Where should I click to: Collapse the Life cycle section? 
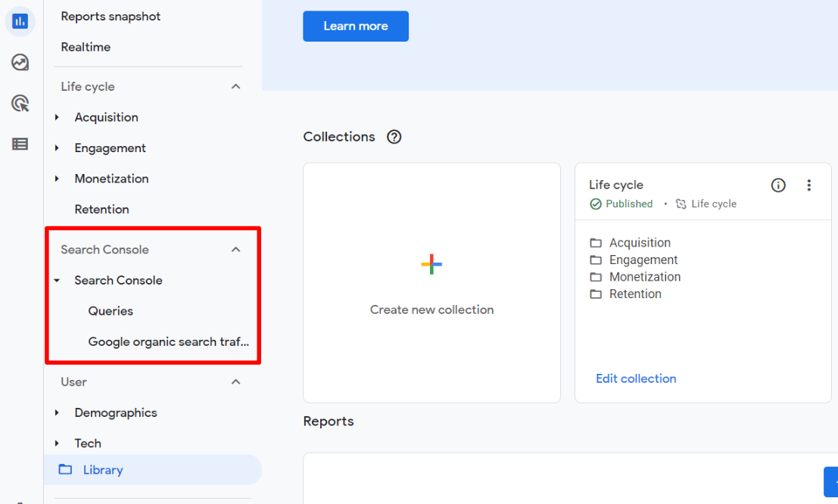[x=235, y=86]
